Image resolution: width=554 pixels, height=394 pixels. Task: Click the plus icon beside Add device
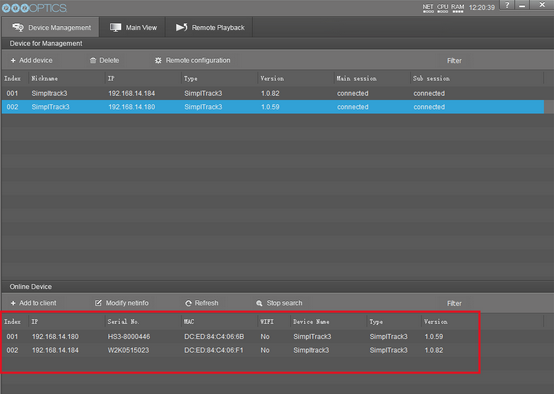point(13,61)
